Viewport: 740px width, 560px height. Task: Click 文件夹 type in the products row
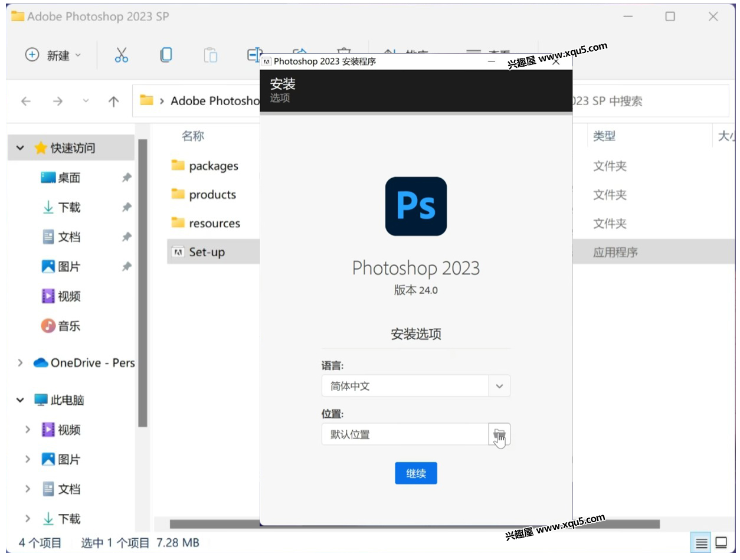click(x=610, y=195)
